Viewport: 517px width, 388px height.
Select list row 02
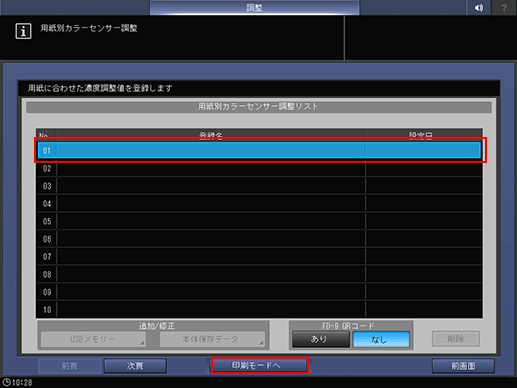(259, 168)
